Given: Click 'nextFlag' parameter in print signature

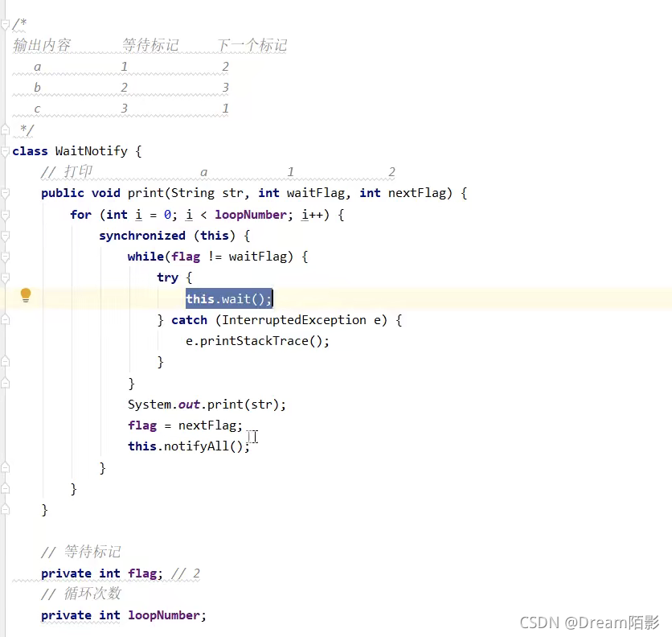Looking at the screenshot, I should click(x=417, y=193).
